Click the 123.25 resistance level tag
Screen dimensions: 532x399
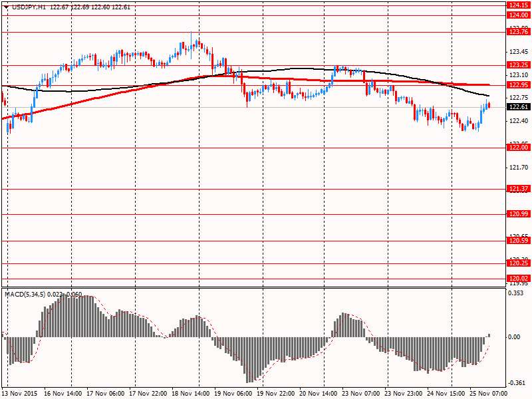pyautogui.click(x=518, y=65)
